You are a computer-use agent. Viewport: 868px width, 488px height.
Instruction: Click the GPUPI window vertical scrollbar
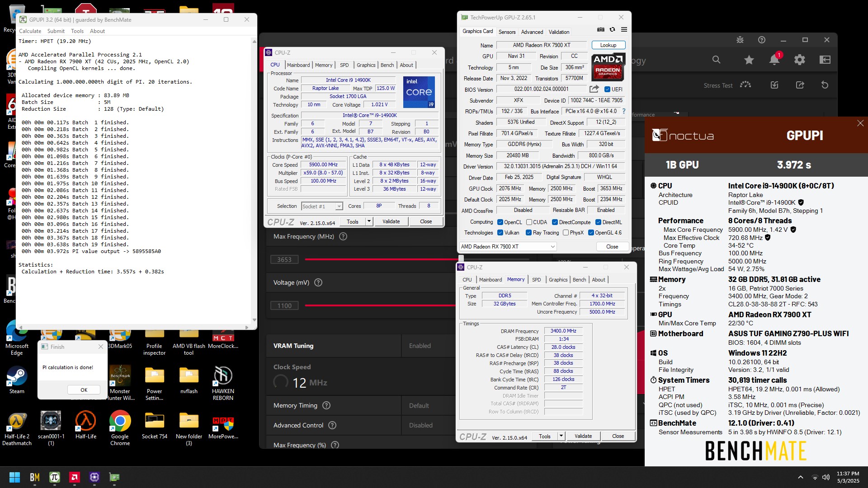(x=254, y=180)
